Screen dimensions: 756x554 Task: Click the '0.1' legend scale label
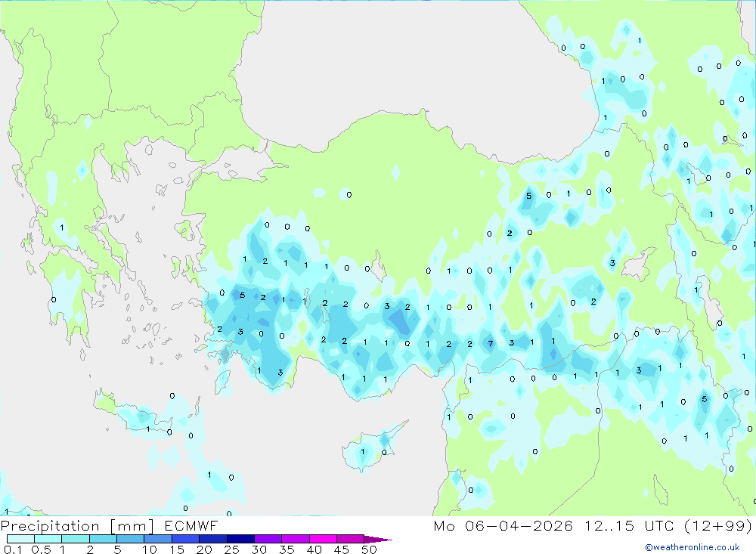13,549
